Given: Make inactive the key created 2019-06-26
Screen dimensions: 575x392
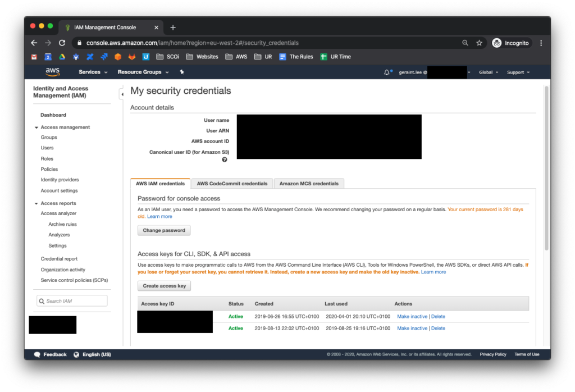Looking at the screenshot, I should [412, 316].
